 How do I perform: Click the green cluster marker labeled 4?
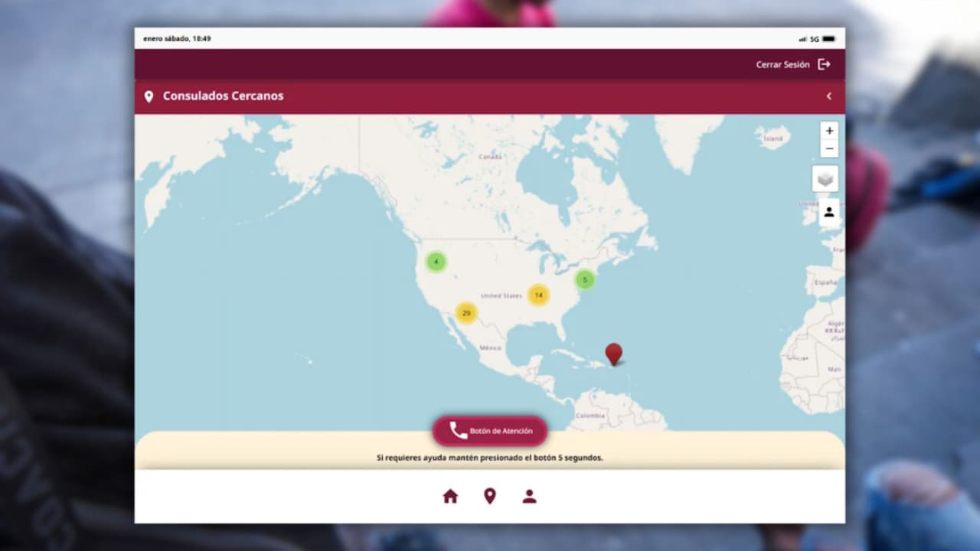[x=436, y=262]
